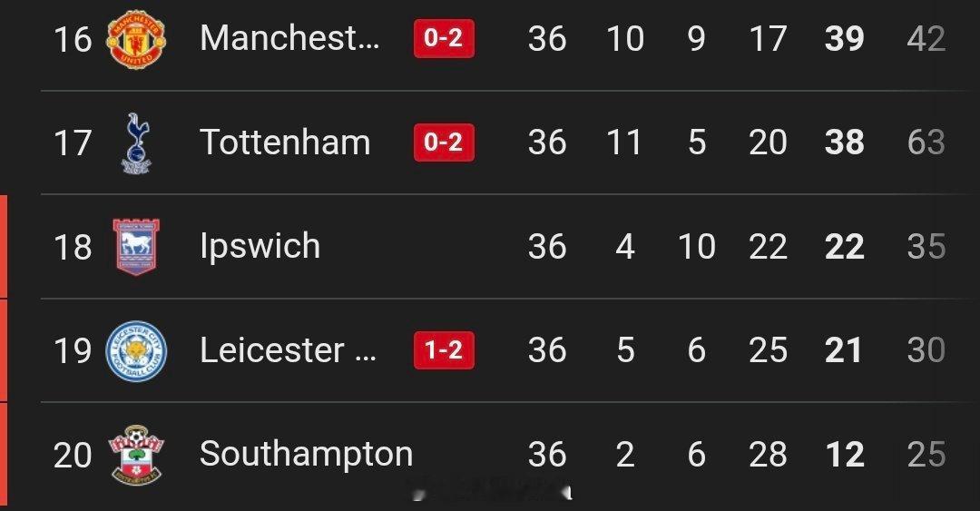Select Tottenham's 38 points value

pyautogui.click(x=845, y=142)
